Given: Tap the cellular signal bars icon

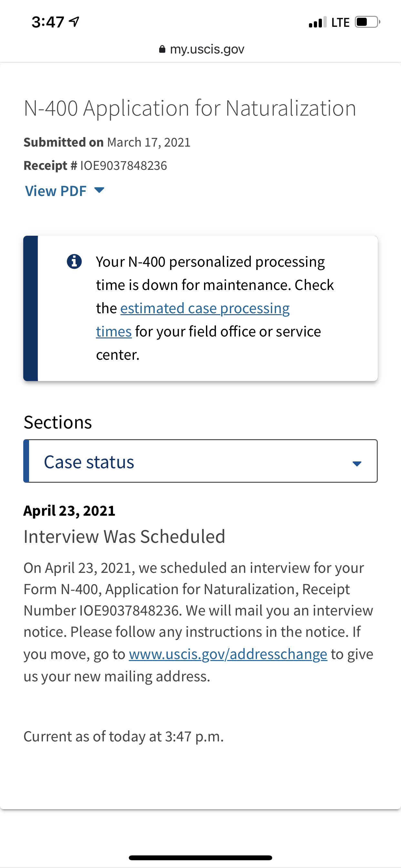Looking at the screenshot, I should pyautogui.click(x=317, y=22).
